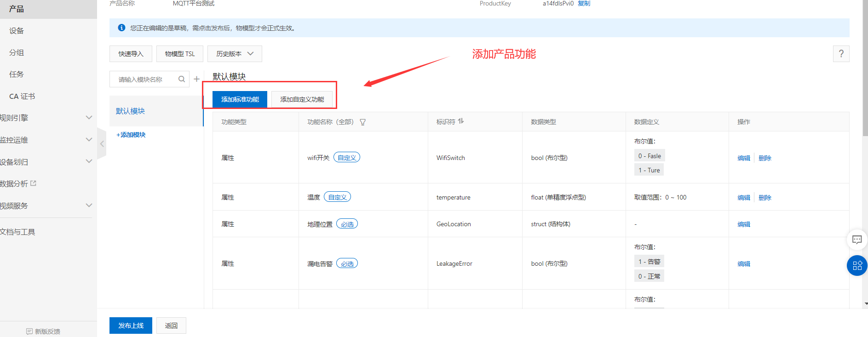
Task: Click the plus icon to add module
Action: tap(196, 79)
